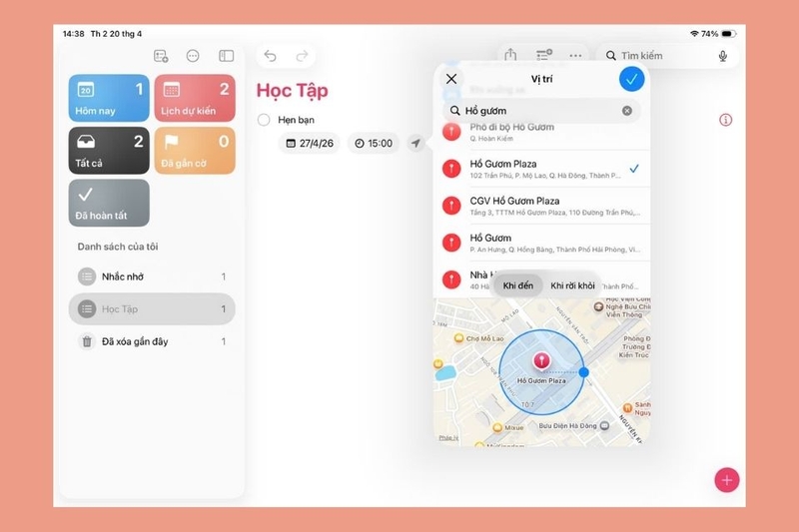Viewport: 799px width, 532px height.
Task: Click the undo arrow
Action: (x=270, y=56)
